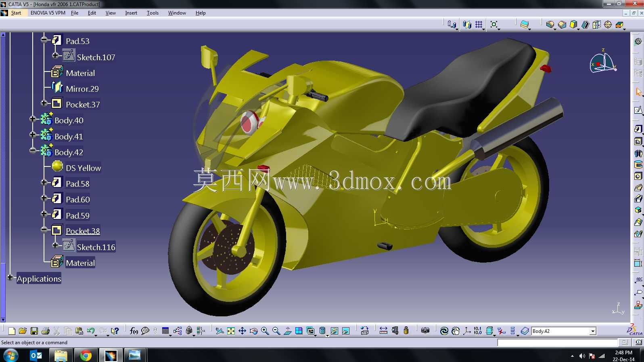Click the Measure Between ruler icon
The image size is (644, 362).
pyautogui.click(x=383, y=331)
